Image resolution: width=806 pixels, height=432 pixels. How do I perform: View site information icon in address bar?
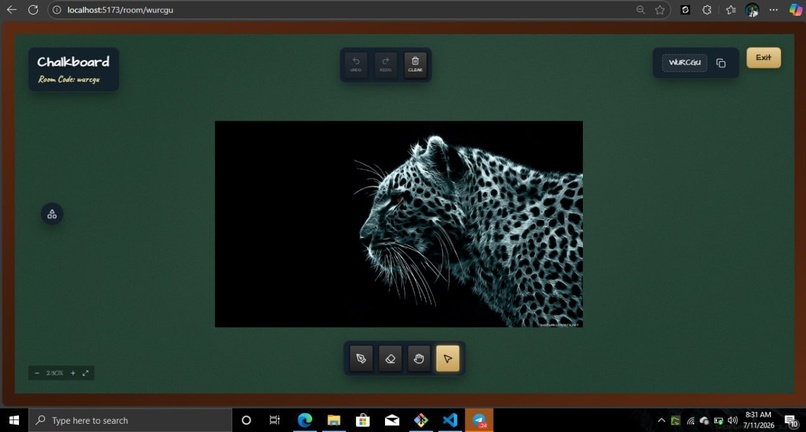pyautogui.click(x=57, y=10)
